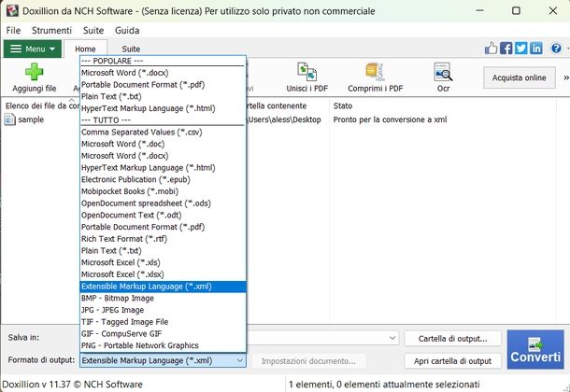The image size is (570, 392).
Task: Click 'Doxillion v 11.37 © NCH Software' status text
Action: [72, 385]
